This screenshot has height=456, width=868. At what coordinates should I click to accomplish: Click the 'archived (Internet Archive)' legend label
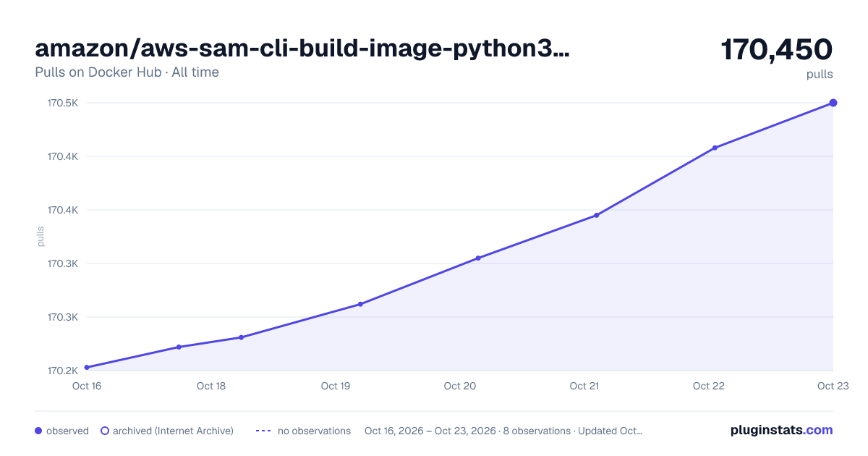pos(173,431)
